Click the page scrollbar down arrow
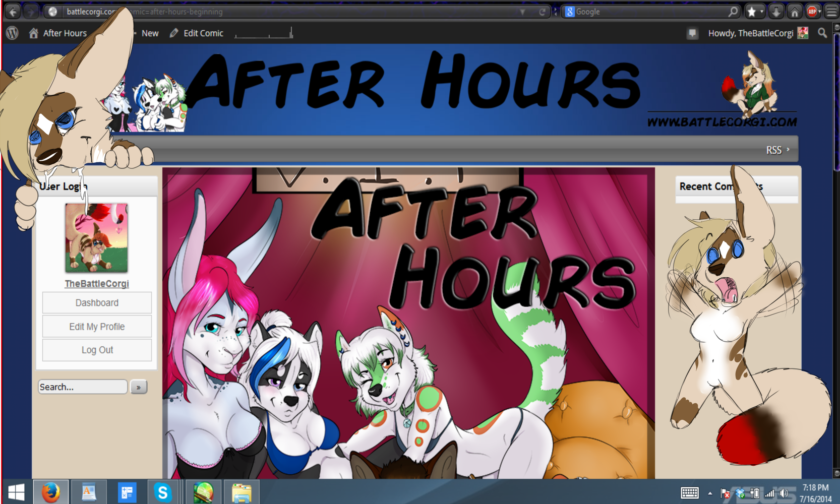The image size is (840, 504). coord(836,473)
